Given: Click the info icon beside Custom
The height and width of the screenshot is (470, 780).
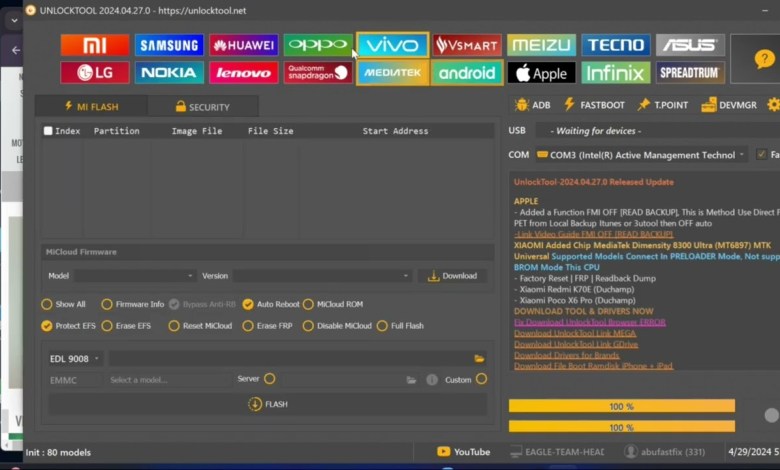Looking at the screenshot, I should pos(432,380).
